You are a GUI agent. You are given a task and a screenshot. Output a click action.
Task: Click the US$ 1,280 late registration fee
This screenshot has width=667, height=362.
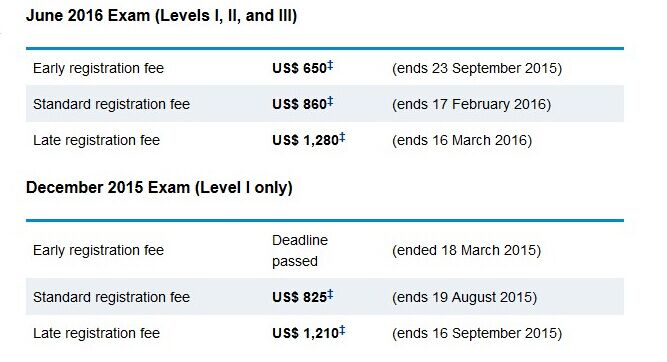[x=305, y=140]
